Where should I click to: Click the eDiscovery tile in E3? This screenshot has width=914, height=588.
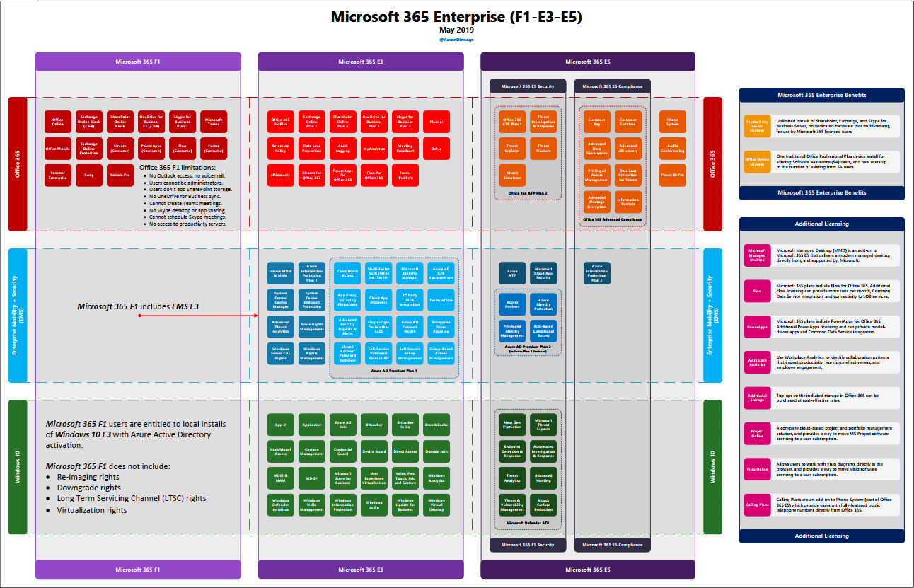tap(281, 175)
